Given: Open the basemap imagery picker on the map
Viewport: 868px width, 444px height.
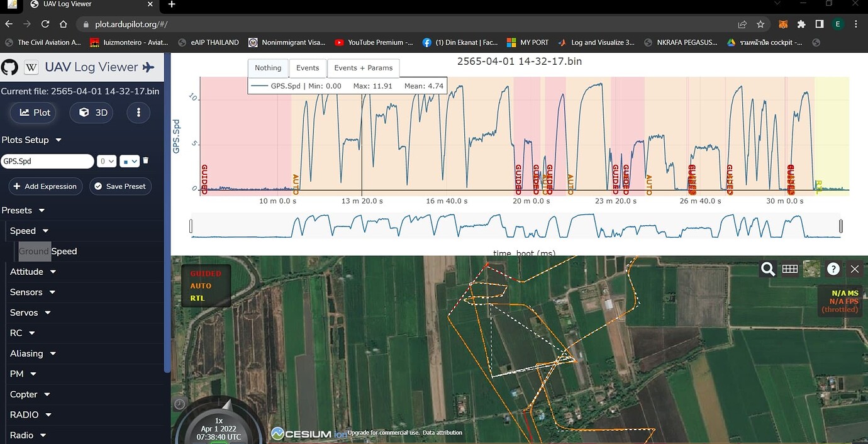Looking at the screenshot, I should pyautogui.click(x=811, y=269).
